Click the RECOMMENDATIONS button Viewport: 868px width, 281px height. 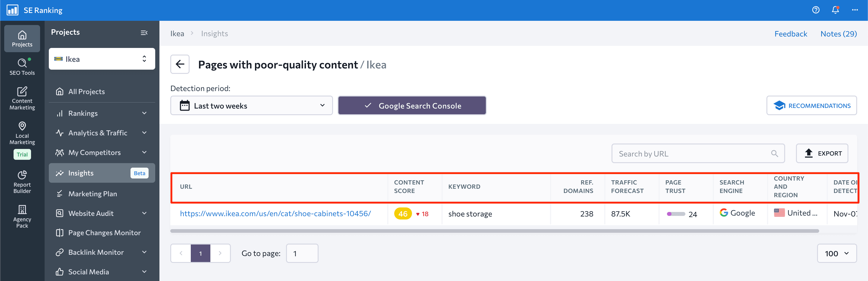tap(811, 106)
